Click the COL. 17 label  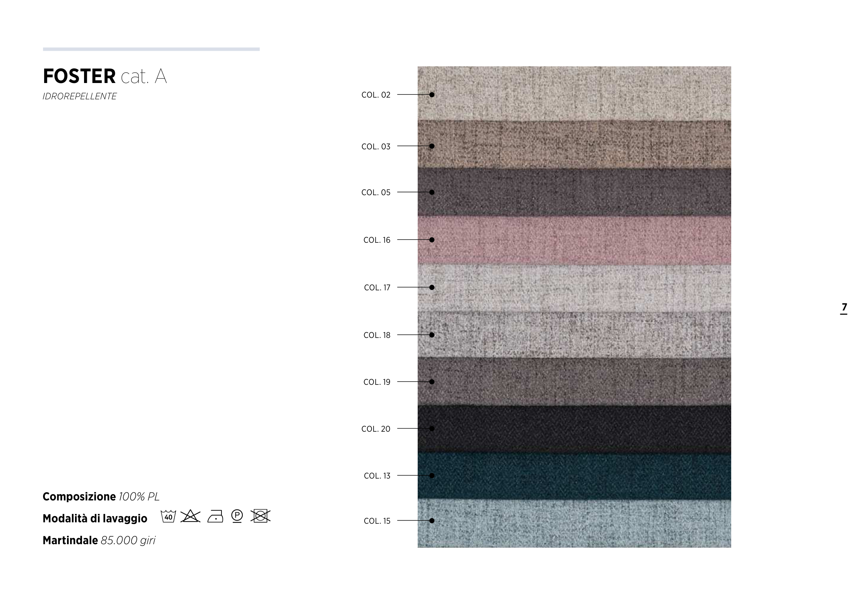click(377, 288)
